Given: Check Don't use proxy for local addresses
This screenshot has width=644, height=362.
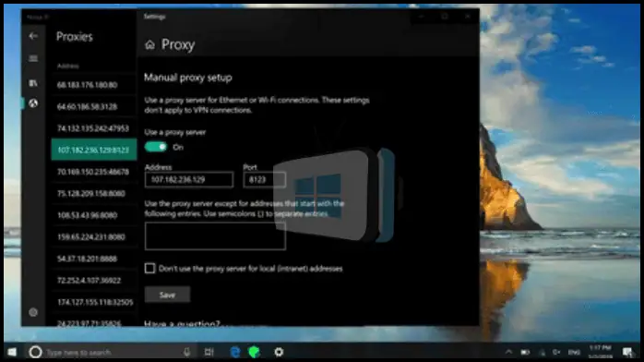Looking at the screenshot, I should pyautogui.click(x=149, y=269).
